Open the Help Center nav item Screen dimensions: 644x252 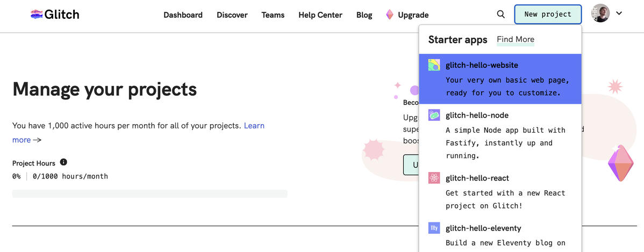coord(320,15)
